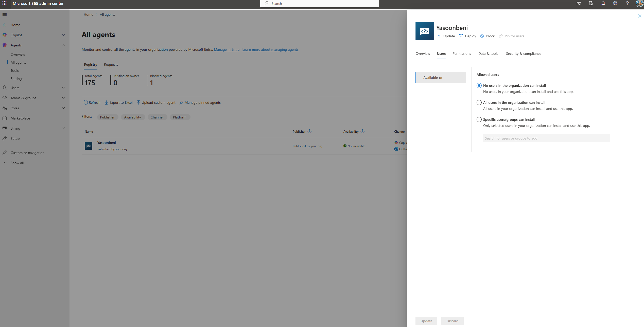Expand the Billing navigation section
Screen dimensions: 644x327
(63, 128)
